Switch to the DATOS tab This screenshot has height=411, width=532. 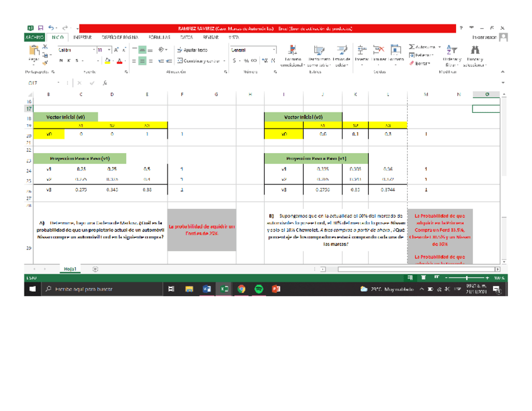click(186, 37)
